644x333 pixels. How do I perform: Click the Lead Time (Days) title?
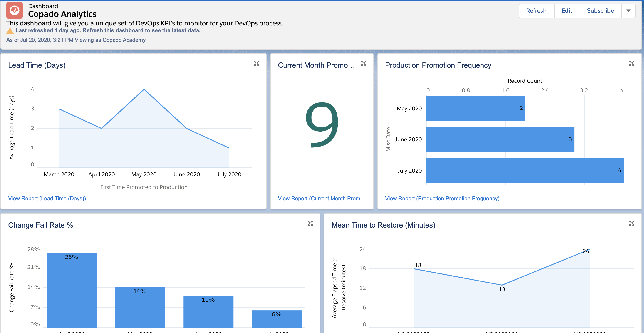pos(37,65)
